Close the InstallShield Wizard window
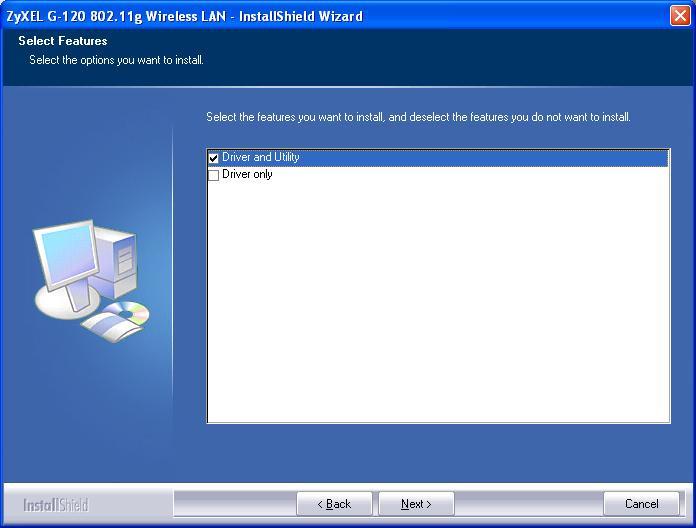 click(680, 16)
